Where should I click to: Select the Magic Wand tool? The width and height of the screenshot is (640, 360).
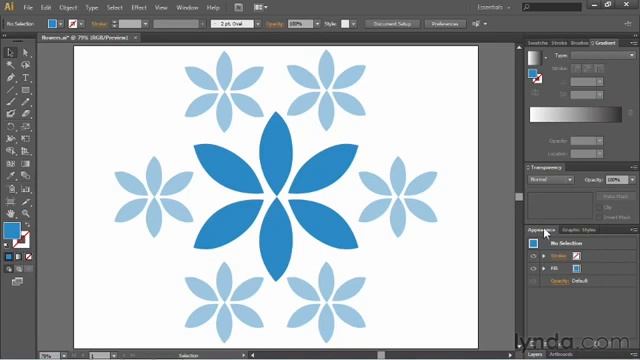pos(11,65)
